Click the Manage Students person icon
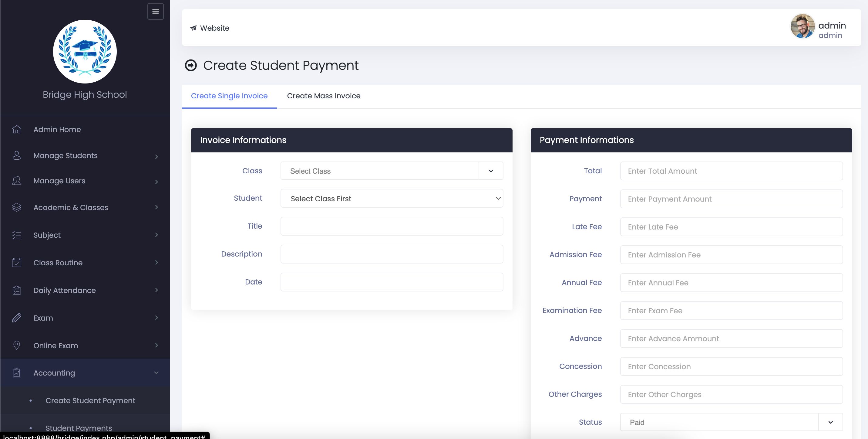This screenshot has height=439, width=868. pos(16,155)
